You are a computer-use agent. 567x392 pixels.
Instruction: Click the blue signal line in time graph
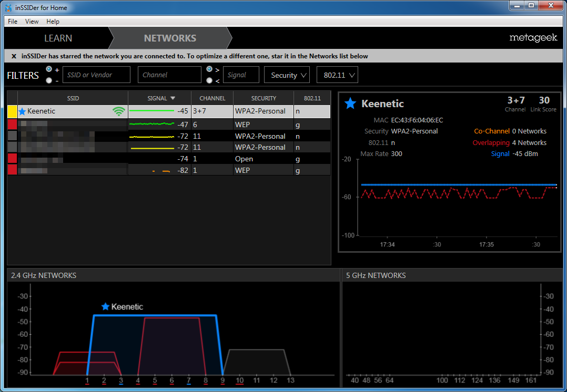click(459, 184)
